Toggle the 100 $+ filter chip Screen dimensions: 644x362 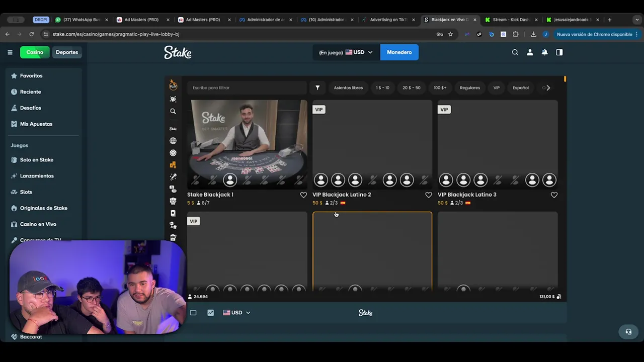440,87
